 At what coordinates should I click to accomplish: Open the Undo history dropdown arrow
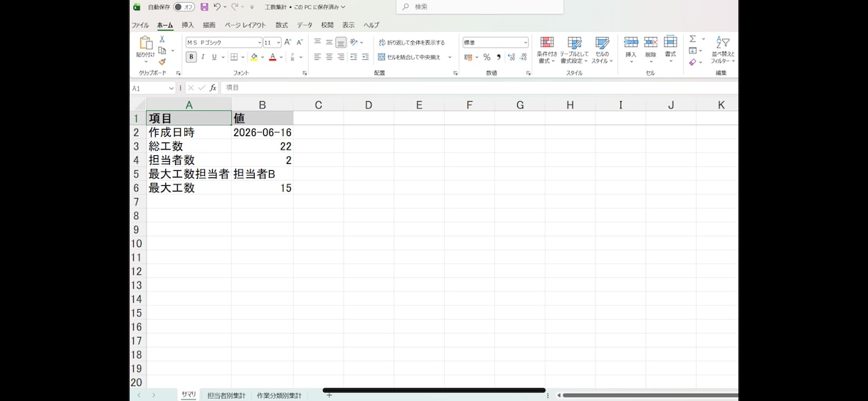click(225, 7)
